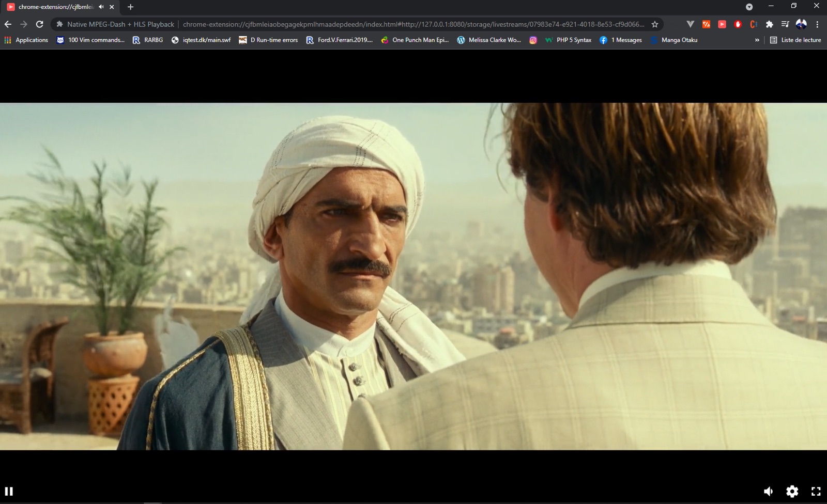
Task: Enter fullscreen video mode
Action: [x=816, y=491]
